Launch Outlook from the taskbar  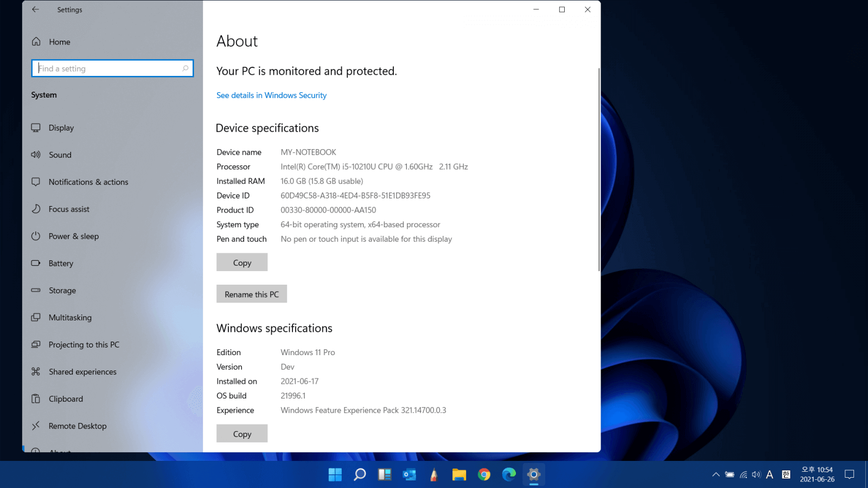(x=410, y=475)
